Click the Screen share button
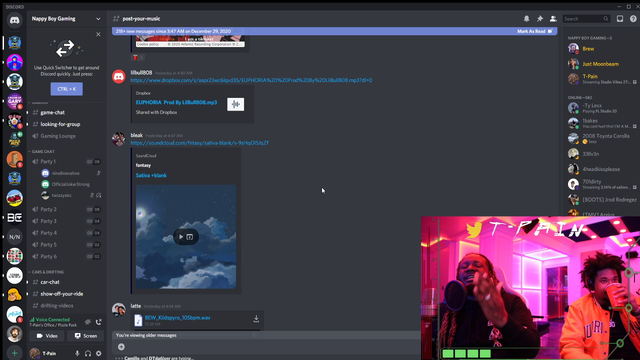This screenshot has height=360, width=640. click(86, 336)
